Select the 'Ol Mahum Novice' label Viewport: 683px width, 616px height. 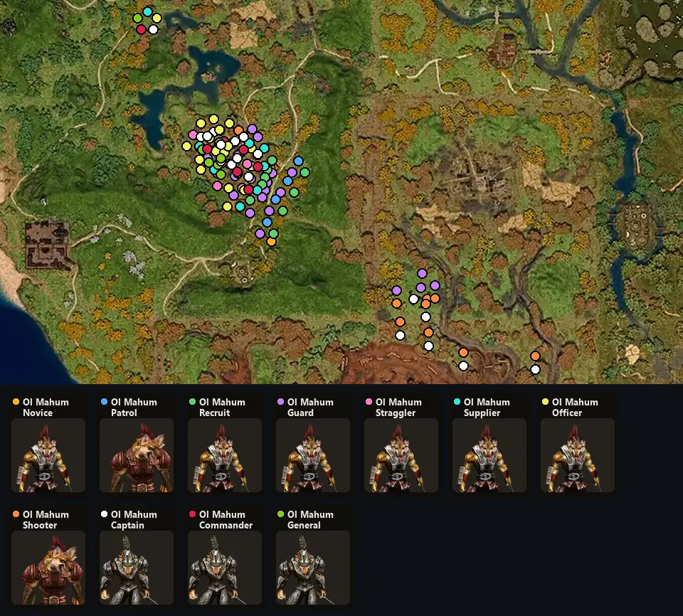[x=46, y=408]
